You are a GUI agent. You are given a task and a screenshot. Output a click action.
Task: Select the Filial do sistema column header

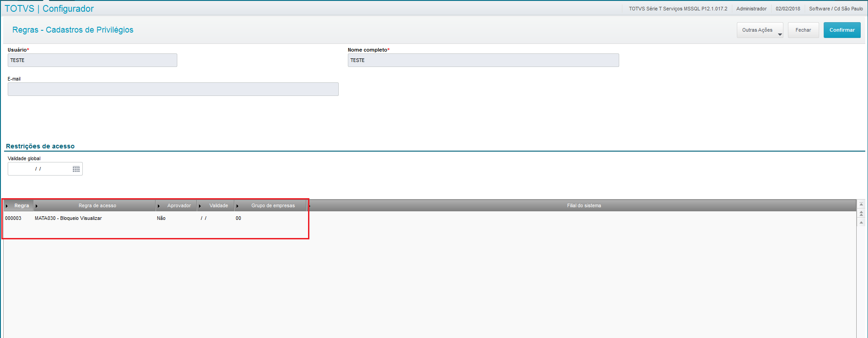click(x=583, y=205)
